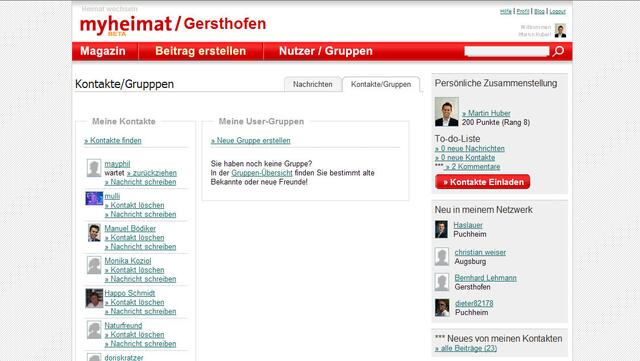
Task: Click the Logout link
Action: click(x=558, y=11)
